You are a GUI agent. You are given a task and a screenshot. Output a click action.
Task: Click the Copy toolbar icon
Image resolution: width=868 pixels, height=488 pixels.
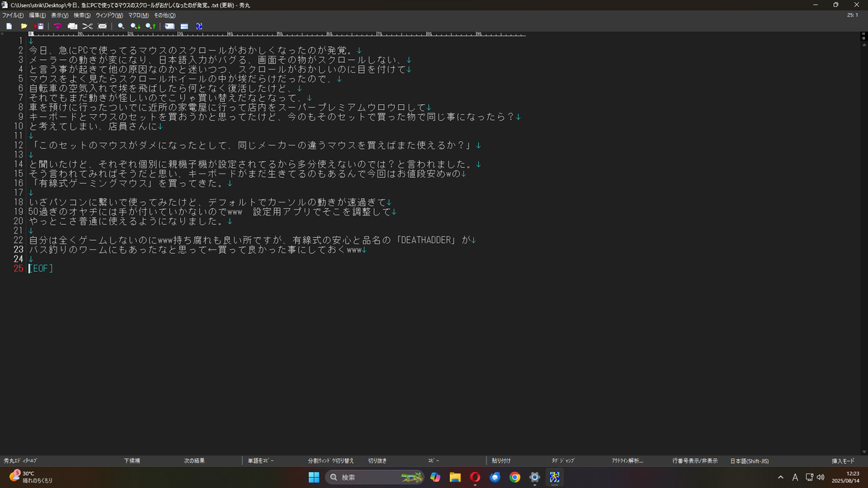[x=72, y=26]
